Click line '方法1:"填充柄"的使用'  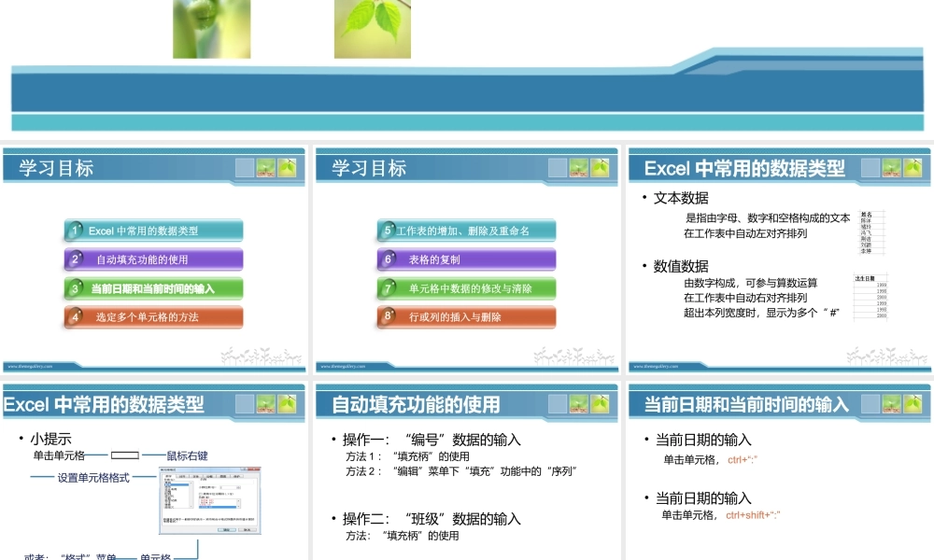(407, 456)
